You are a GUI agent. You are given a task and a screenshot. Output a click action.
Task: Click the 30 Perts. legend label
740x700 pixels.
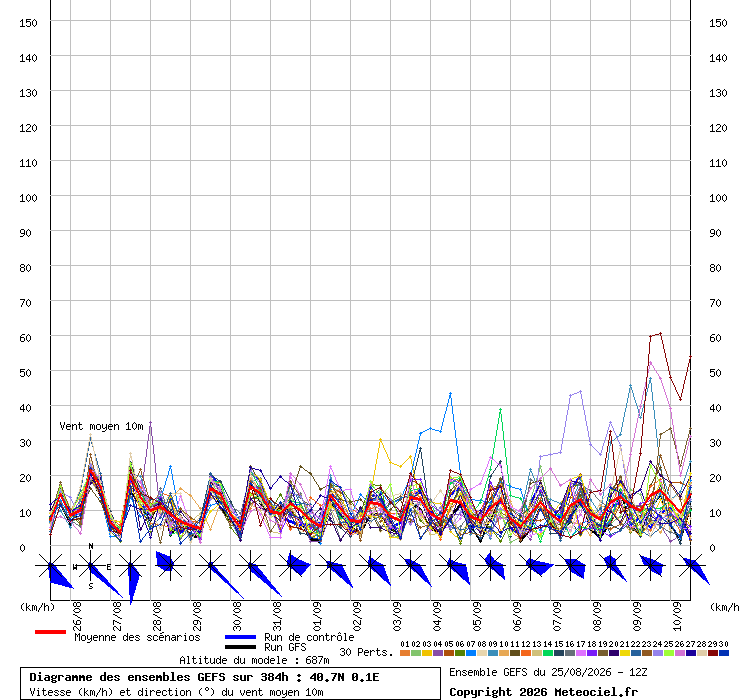tap(366, 652)
